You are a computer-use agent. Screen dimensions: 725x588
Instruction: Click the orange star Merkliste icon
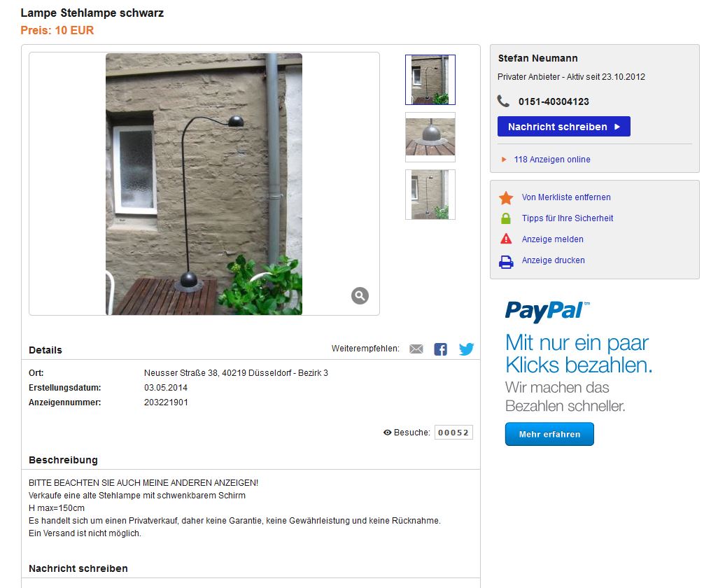point(506,197)
